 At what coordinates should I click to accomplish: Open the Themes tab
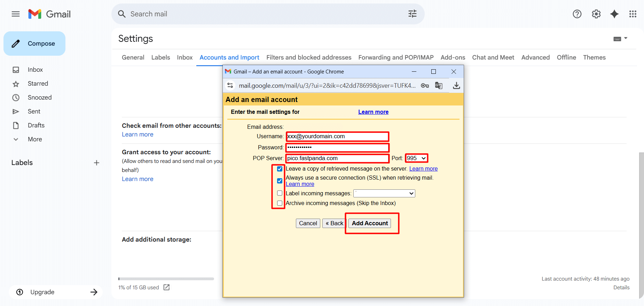[594, 57]
